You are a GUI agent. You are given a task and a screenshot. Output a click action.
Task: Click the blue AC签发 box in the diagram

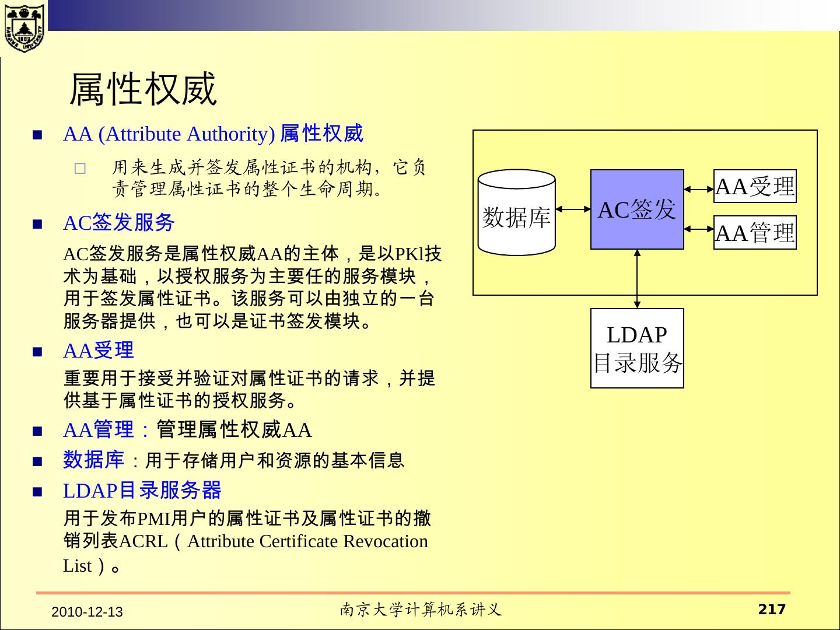637,209
